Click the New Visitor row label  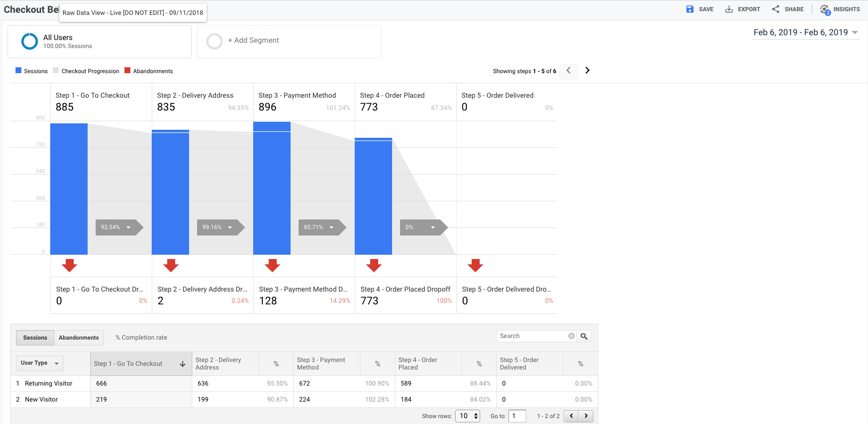[41, 399]
